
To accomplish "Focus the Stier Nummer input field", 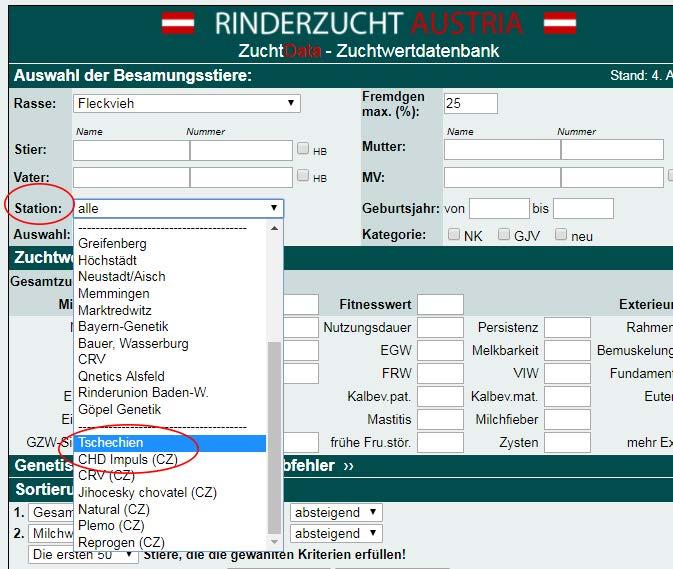I will (241, 151).
